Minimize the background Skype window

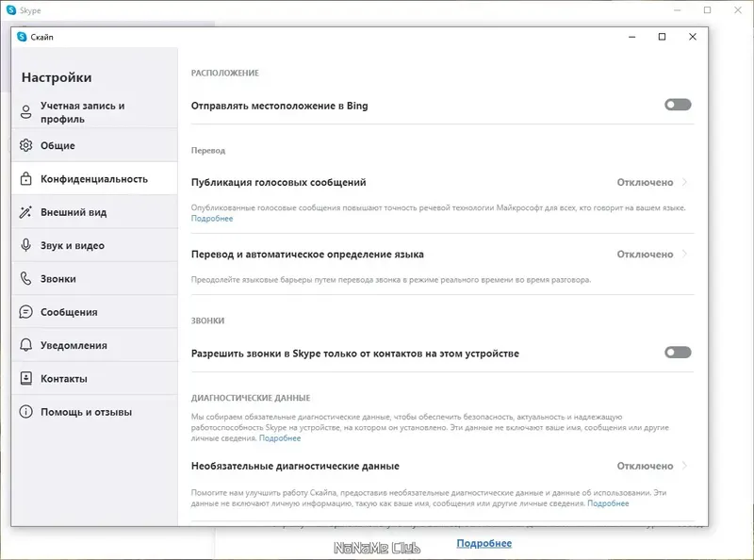[x=677, y=10]
